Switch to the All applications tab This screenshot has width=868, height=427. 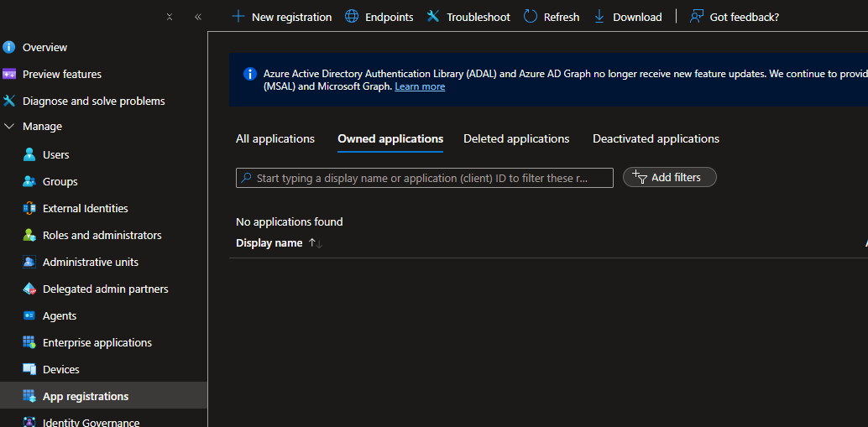(275, 138)
